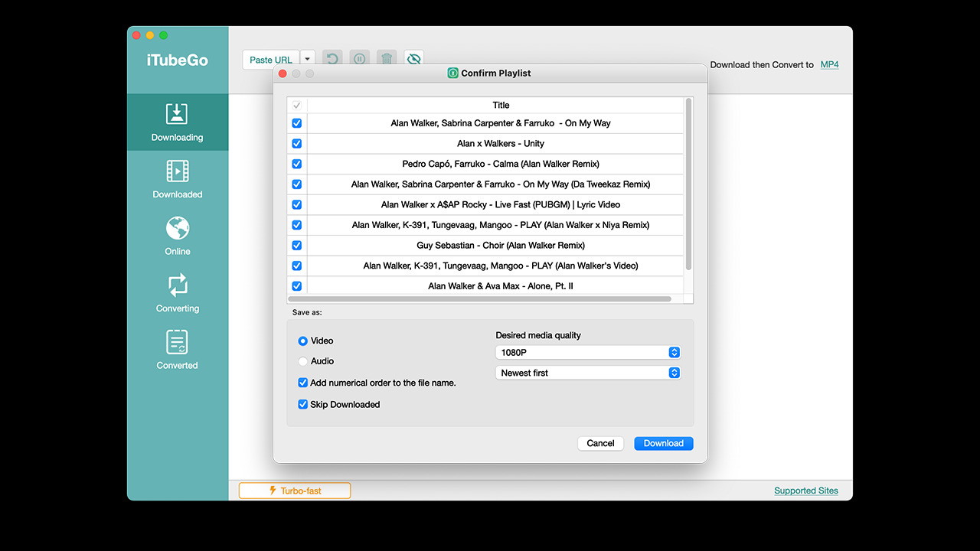Click the playlist horizontal scrollbar

pyautogui.click(x=479, y=299)
